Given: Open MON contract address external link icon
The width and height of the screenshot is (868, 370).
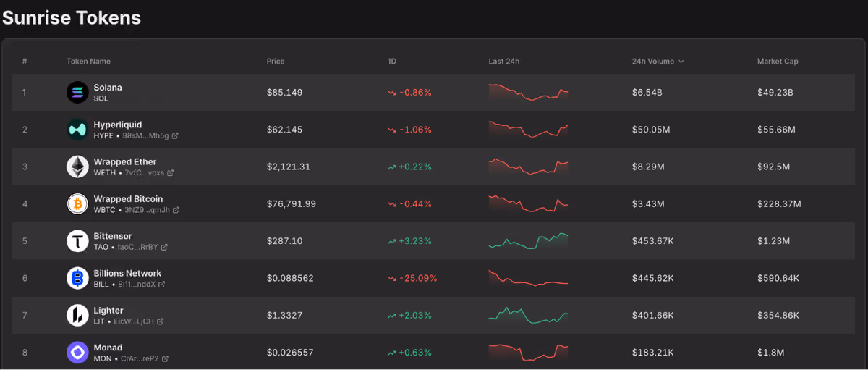Looking at the screenshot, I should click(165, 358).
